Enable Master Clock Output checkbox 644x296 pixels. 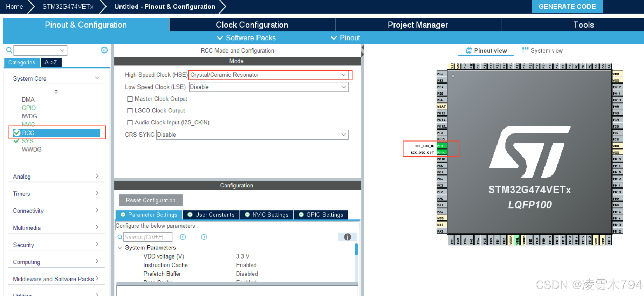[x=130, y=99]
